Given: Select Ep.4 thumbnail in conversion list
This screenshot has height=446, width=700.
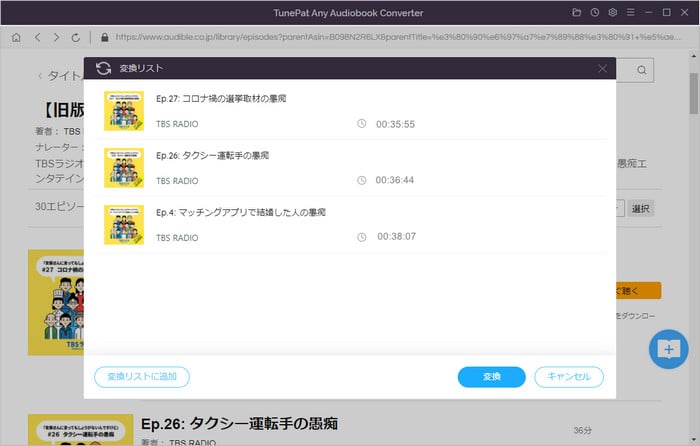Looking at the screenshot, I should pos(124,225).
